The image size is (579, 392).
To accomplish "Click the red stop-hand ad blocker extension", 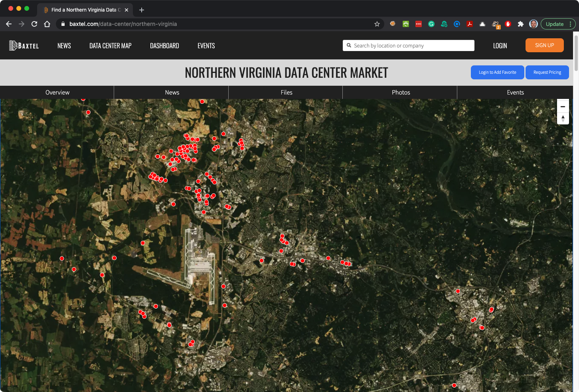I will coord(508,24).
